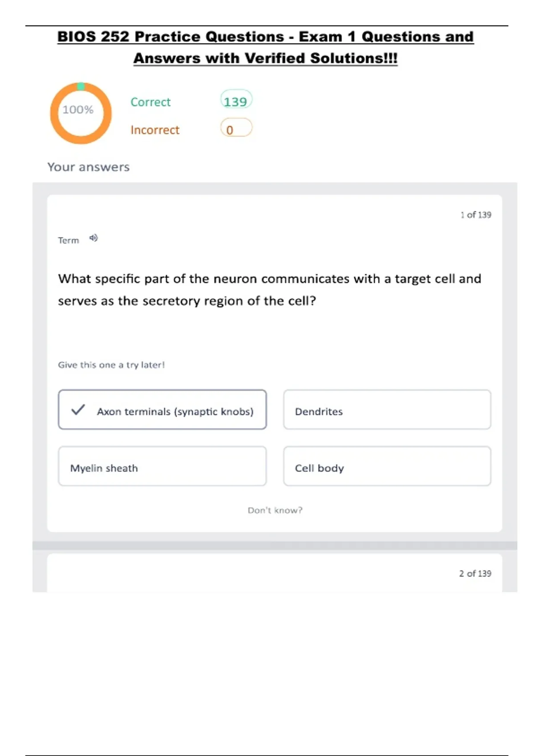The image size is (534, 756).
Task: Click the "1 of 139" question counter
Action: tap(476, 215)
